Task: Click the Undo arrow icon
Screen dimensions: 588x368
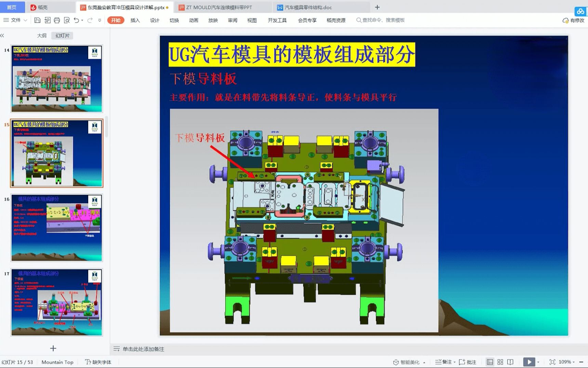Action: coord(76,20)
